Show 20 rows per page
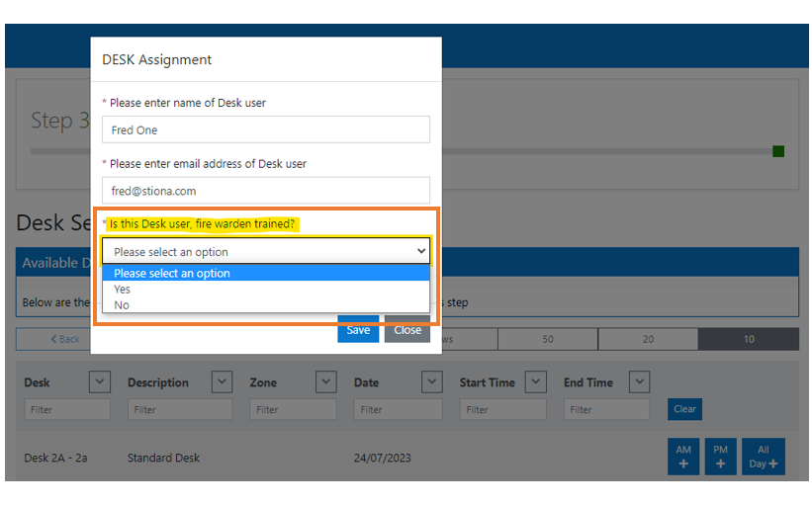812x505 pixels. (648, 339)
